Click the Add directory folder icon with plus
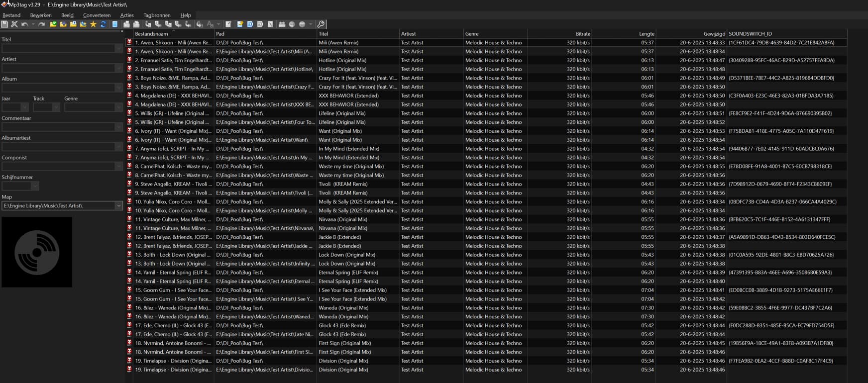 pos(63,24)
